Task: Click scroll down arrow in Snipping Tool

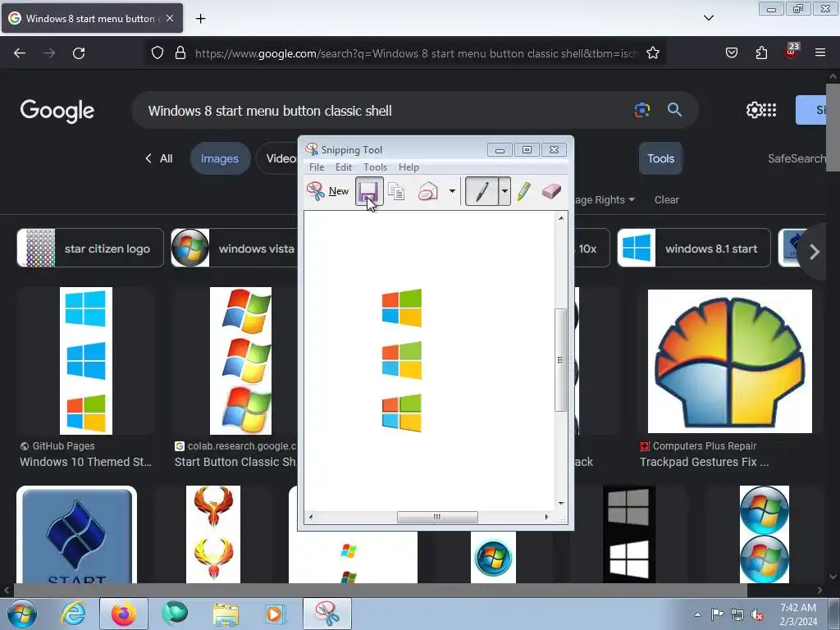Action: [561, 503]
